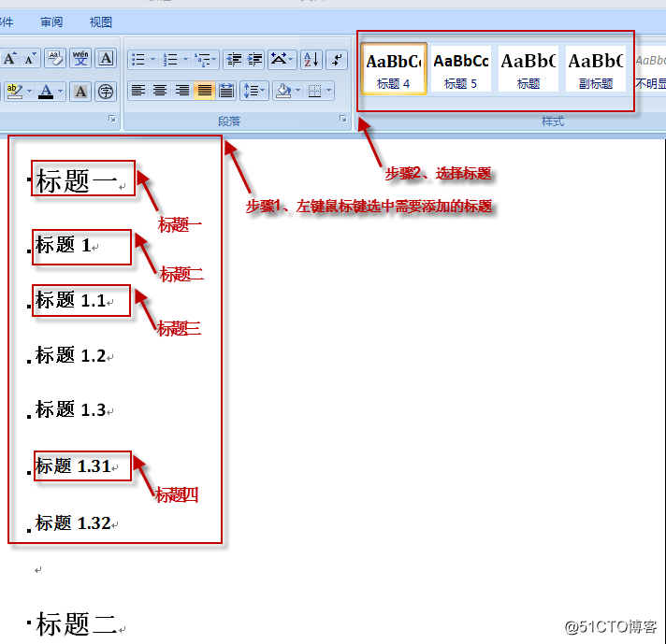Apply the 标题 4 style
The height and width of the screenshot is (644, 666).
coord(393,69)
